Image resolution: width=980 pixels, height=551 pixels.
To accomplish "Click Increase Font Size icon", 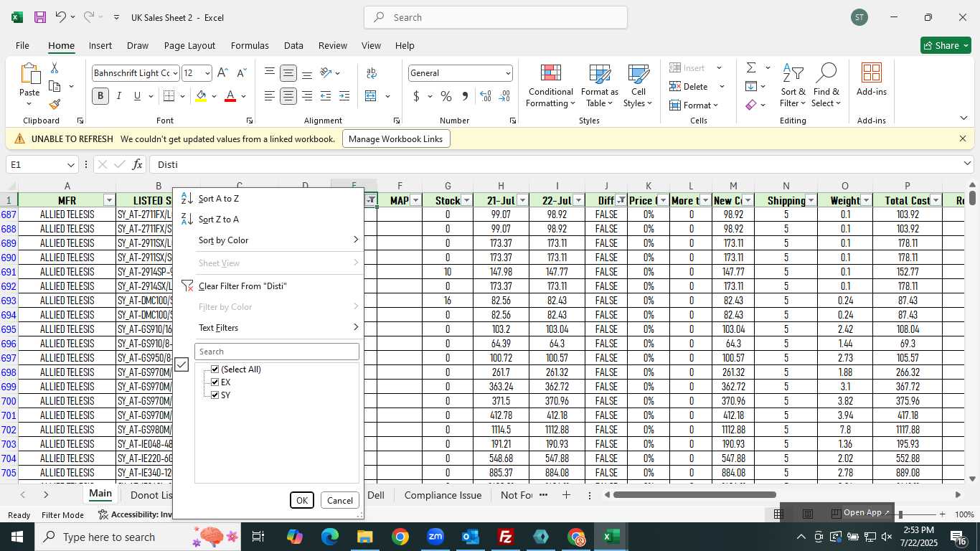I will point(222,73).
